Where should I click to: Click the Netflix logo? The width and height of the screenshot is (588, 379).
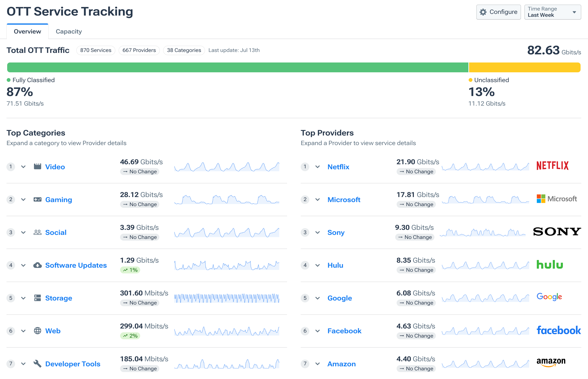click(x=552, y=165)
